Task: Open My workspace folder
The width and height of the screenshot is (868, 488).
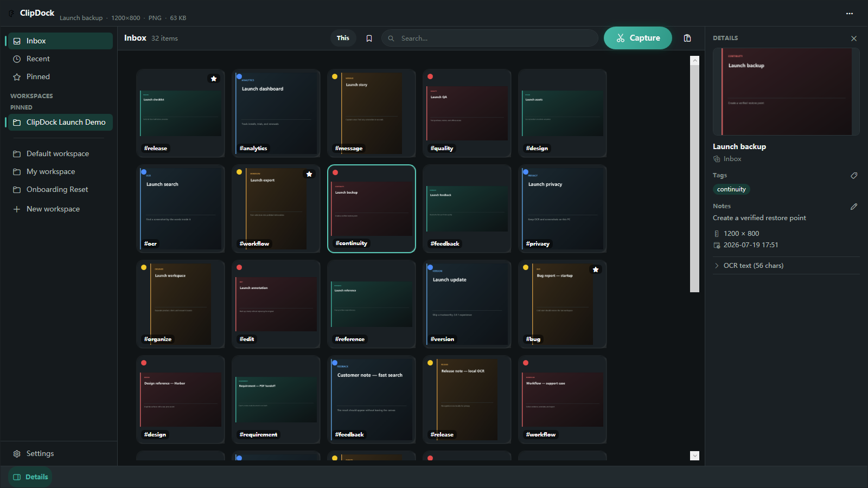Action: 60,171
